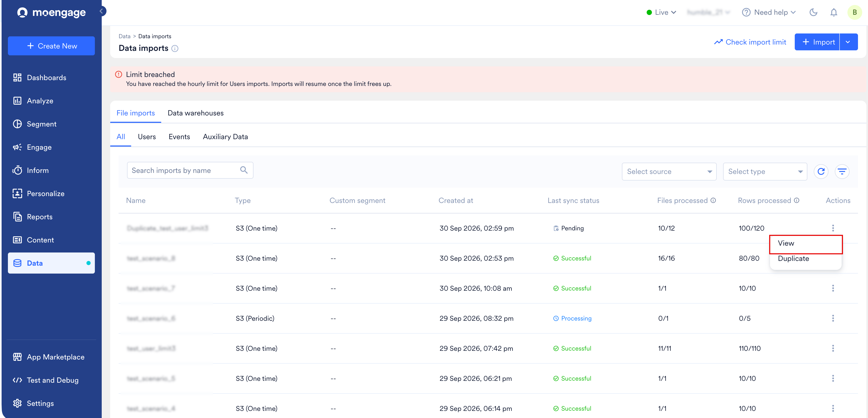This screenshot has width=868, height=418.
Task: Select the Auxiliary Data tab
Action: (225, 137)
